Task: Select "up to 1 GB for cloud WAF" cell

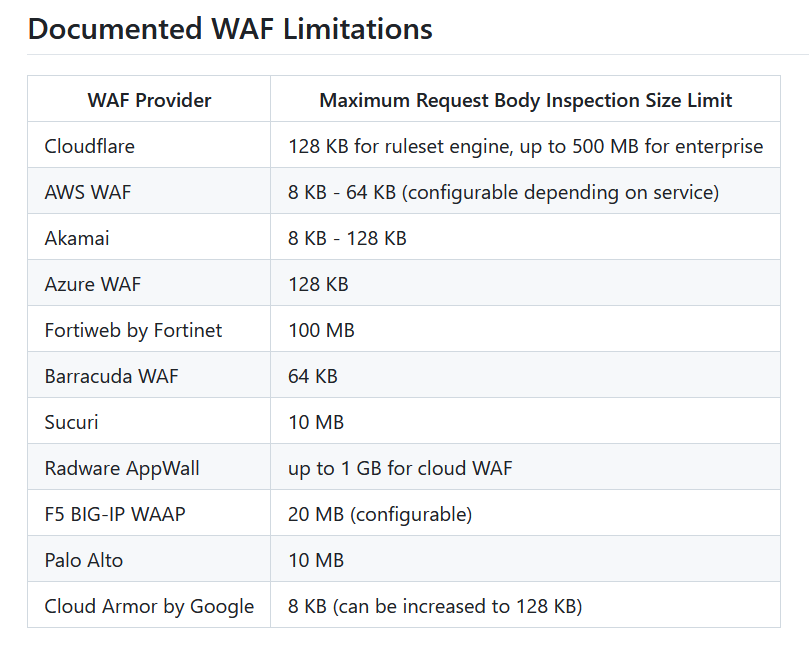Action: [x=400, y=468]
